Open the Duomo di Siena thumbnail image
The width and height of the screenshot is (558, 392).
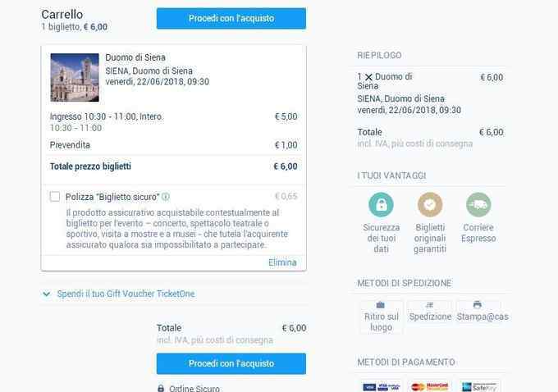pos(75,78)
